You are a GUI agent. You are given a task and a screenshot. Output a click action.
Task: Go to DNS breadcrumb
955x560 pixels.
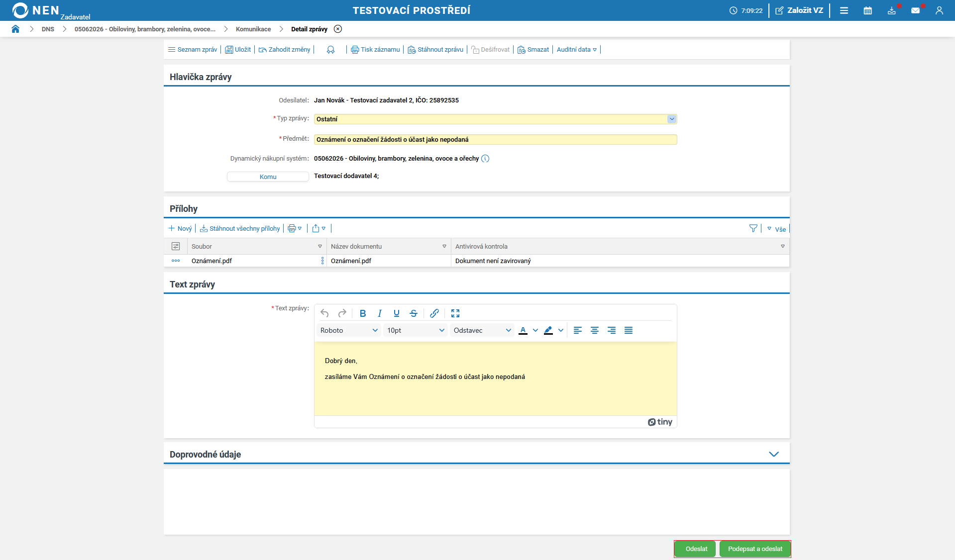tap(48, 29)
